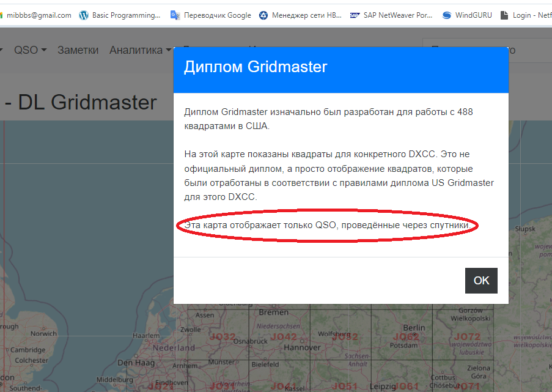Click the JO72 grid square label
552x392 pixels.
tap(467, 337)
